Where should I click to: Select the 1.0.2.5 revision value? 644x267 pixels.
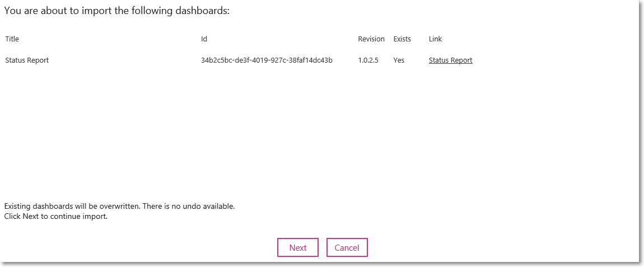pos(368,60)
